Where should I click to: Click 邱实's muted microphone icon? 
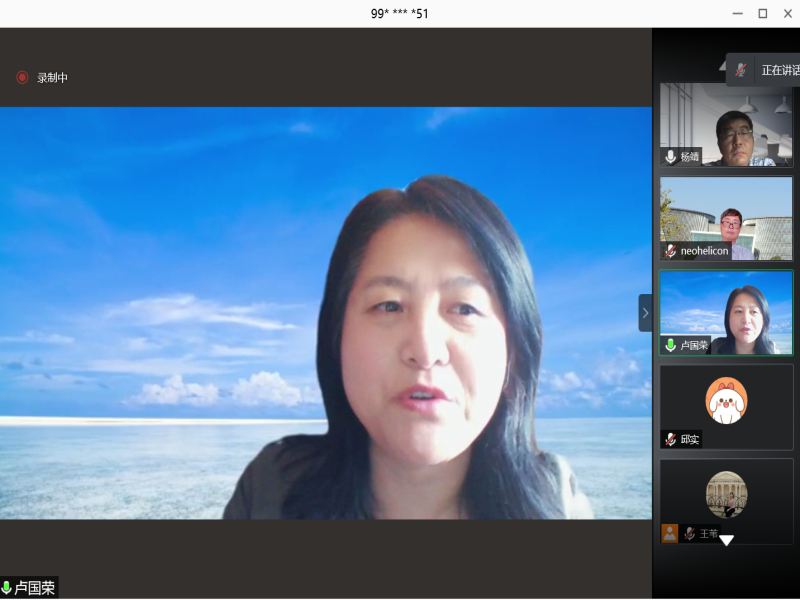[x=670, y=439]
